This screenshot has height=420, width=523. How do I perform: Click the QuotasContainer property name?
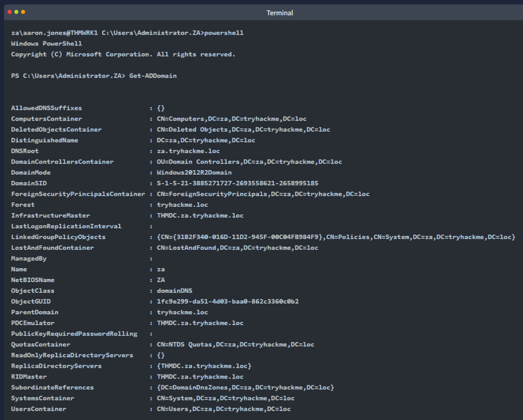coord(40,344)
